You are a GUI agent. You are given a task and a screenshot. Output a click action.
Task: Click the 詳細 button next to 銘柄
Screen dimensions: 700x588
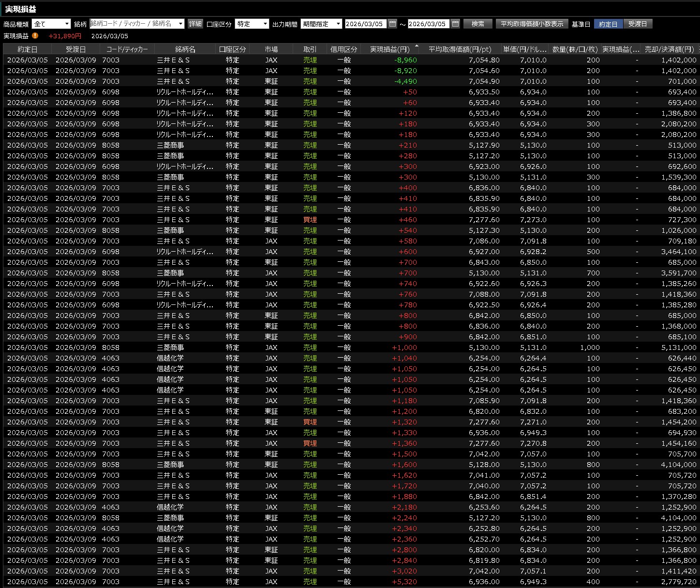click(195, 24)
